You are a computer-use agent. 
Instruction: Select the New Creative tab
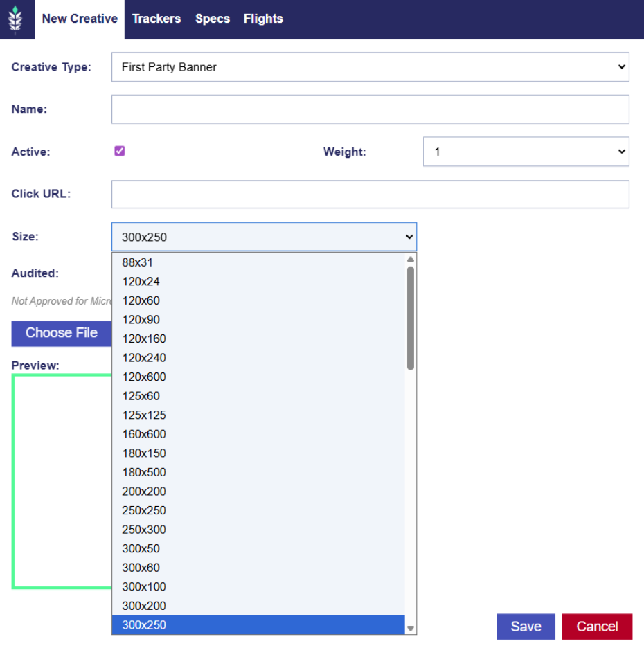(x=80, y=19)
